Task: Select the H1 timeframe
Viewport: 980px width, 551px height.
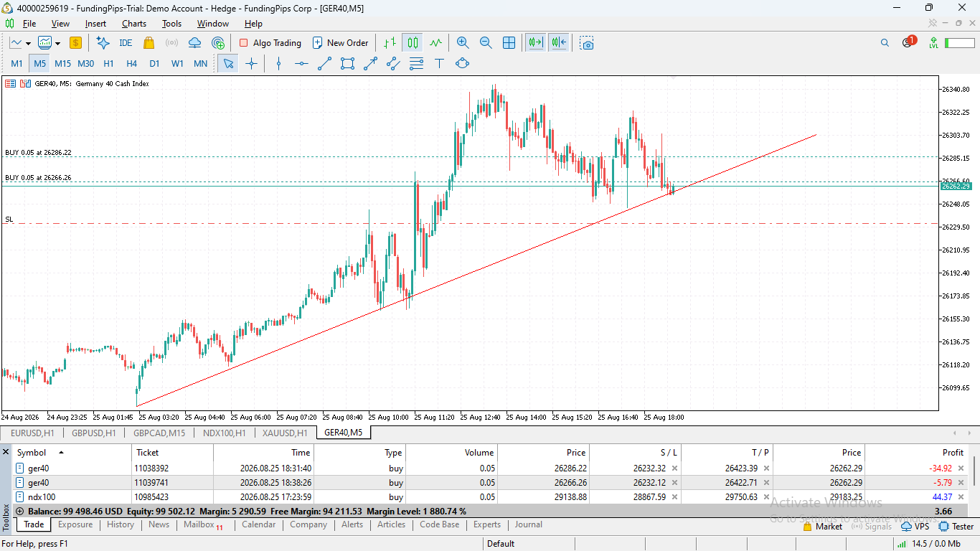Action: coord(108,63)
